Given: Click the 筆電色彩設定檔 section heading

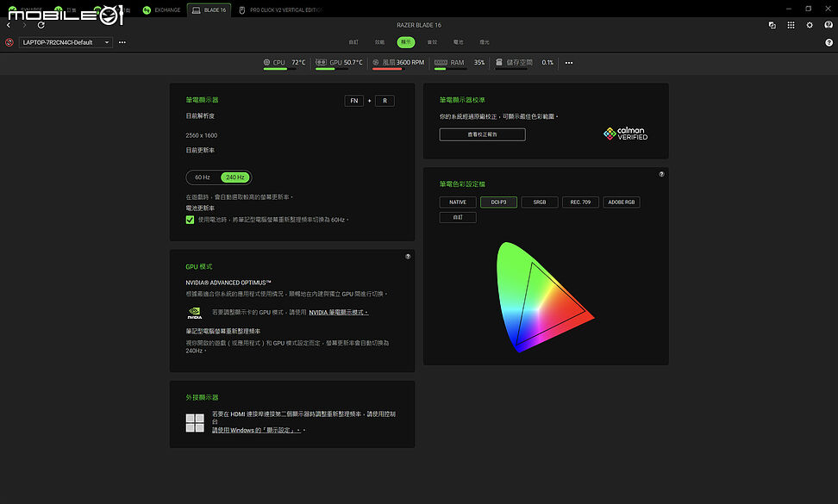Looking at the screenshot, I should point(462,184).
